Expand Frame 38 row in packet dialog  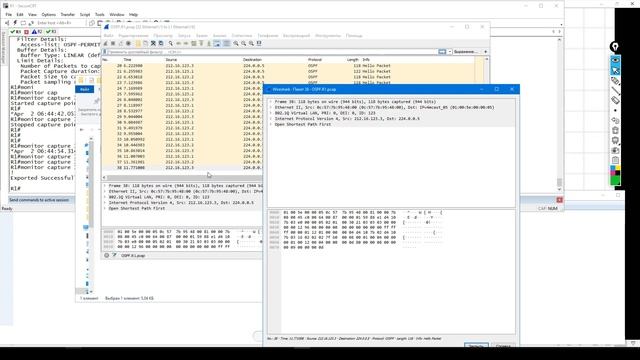point(271,102)
